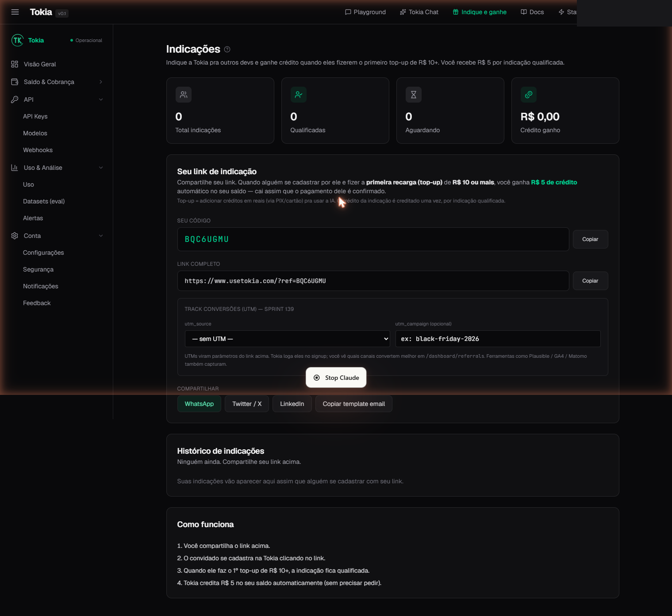Click the 'R$ 5 de crédito' green text

coord(554,182)
